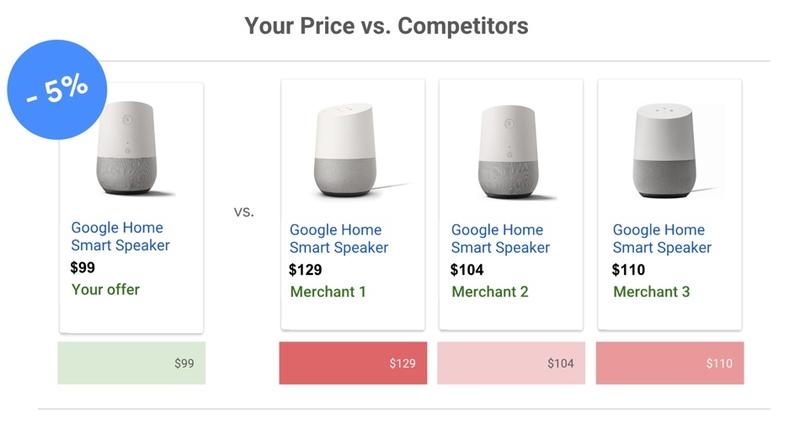
Task: Select the 'Your offer' label
Action: (105, 290)
